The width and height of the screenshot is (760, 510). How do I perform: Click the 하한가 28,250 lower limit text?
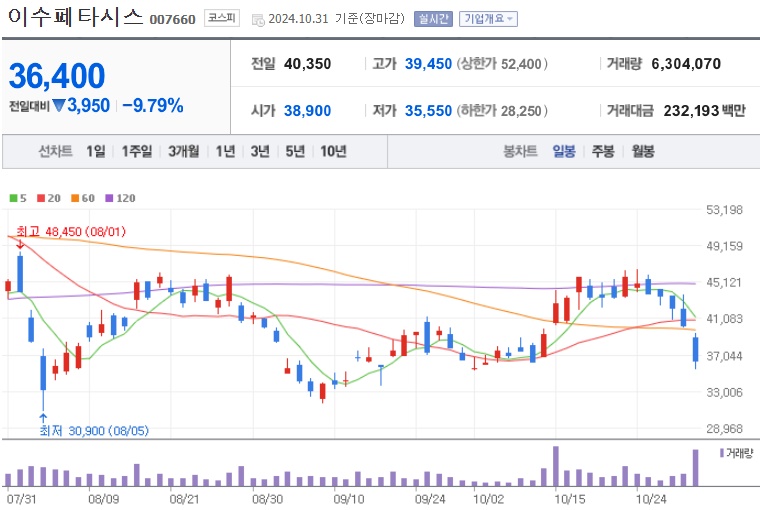(x=502, y=111)
